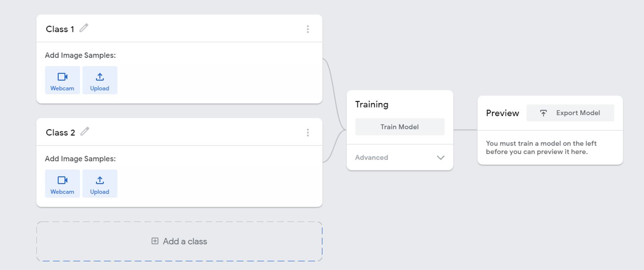Click the 'You must train a model' message
Image resolution: width=644 pixels, height=270 pixels.
coord(541,148)
